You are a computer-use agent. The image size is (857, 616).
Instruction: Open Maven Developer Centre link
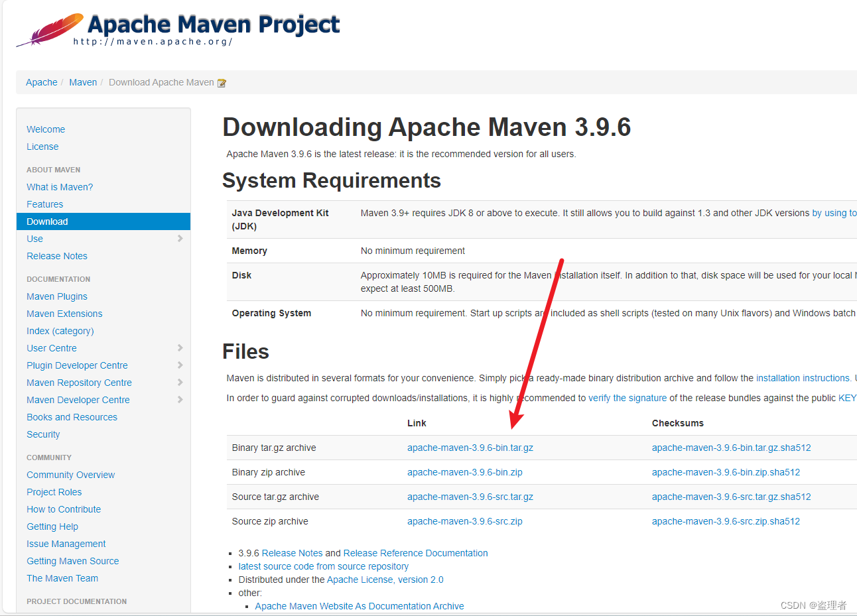coord(78,400)
